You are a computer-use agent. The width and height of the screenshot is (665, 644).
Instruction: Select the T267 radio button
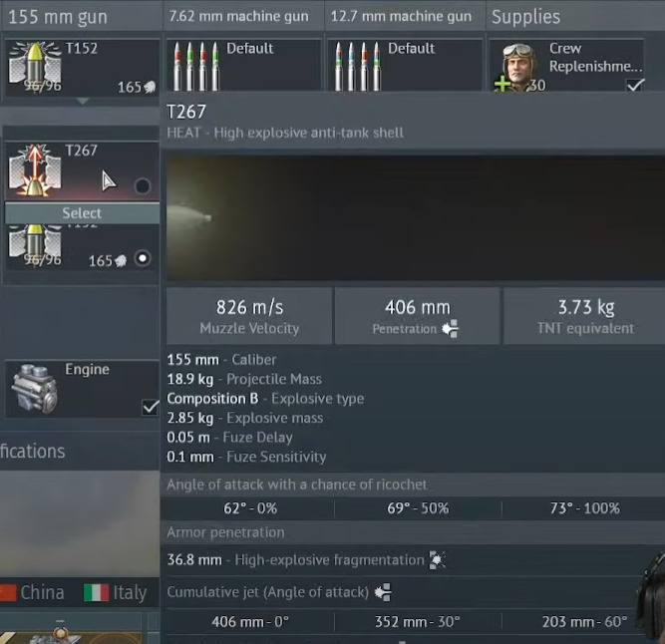(143, 186)
